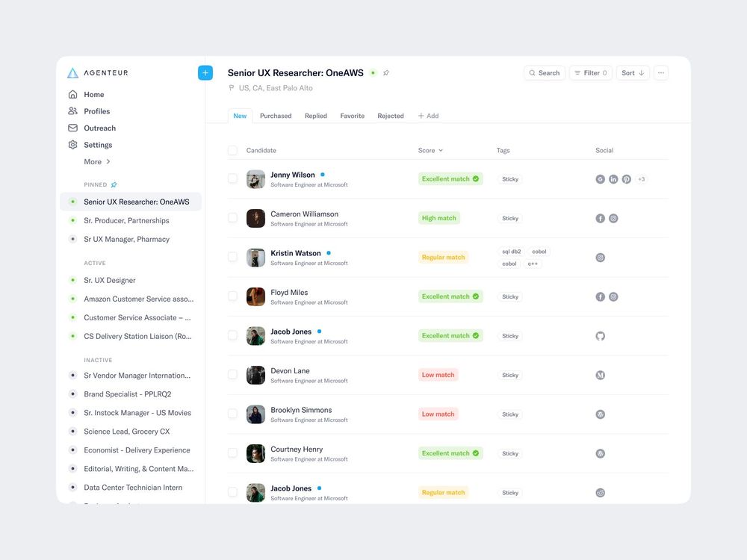This screenshot has height=560, width=747.
Task: Tick Floyd Miles' checkbox
Action: point(232,296)
